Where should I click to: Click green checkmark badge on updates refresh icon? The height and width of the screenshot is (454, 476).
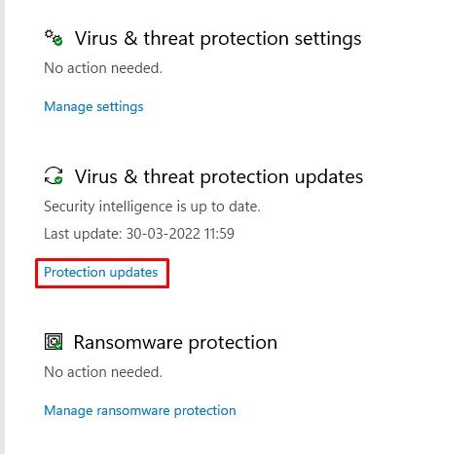click(58, 180)
